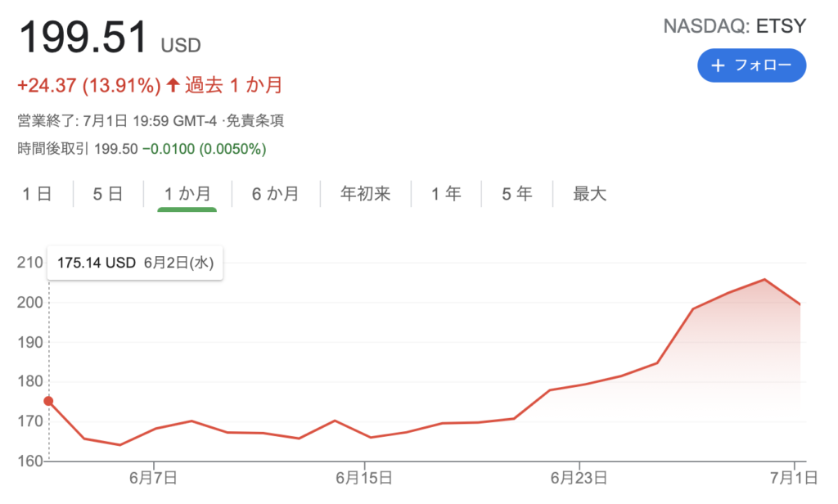Select the 1 か月 time range tab
Viewport: 838px width, 504px height.
click(x=187, y=194)
